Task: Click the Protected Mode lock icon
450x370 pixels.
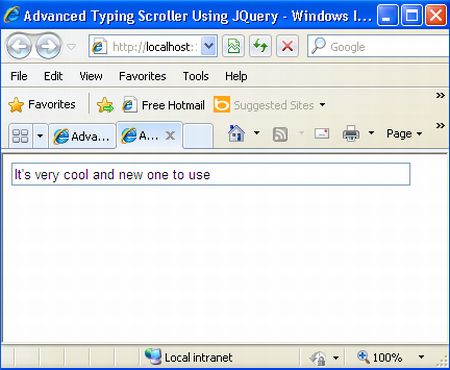Action: pos(318,358)
